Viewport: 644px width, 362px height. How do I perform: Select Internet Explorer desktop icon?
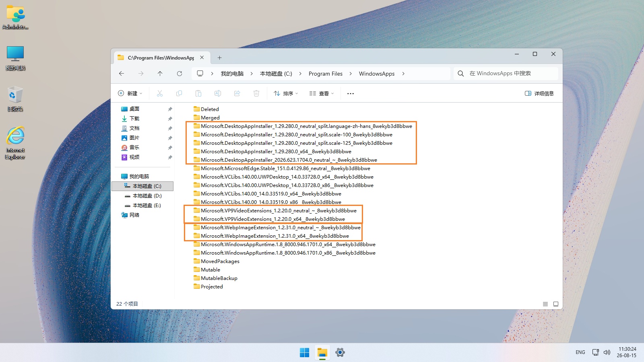15,143
